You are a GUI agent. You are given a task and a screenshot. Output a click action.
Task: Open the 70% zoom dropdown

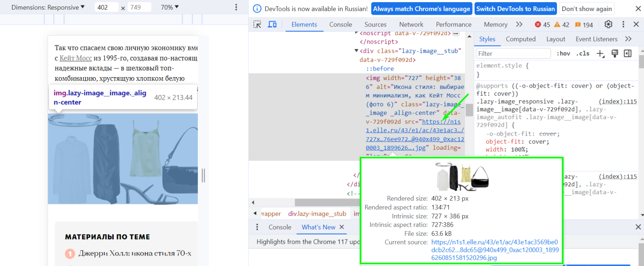(x=170, y=7)
